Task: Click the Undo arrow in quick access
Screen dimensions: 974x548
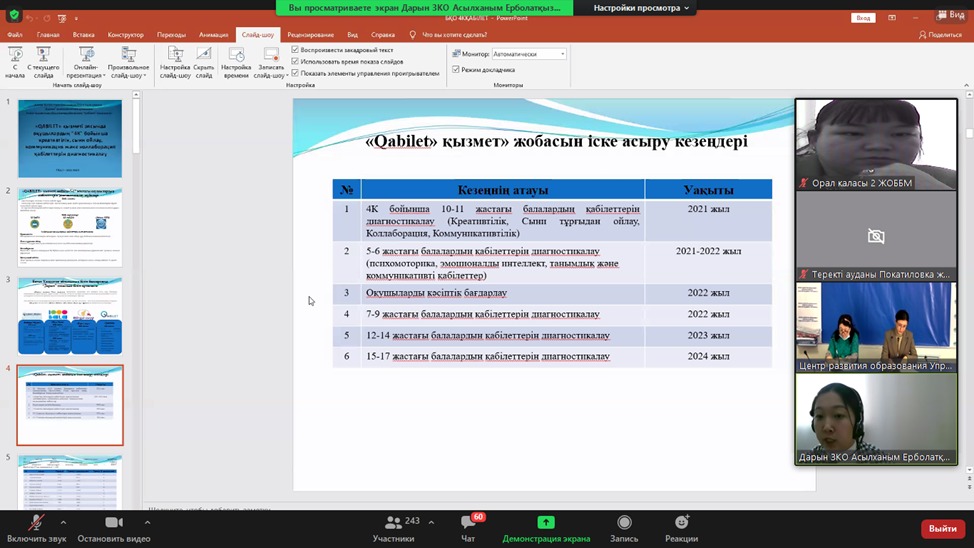Action: click(29, 18)
